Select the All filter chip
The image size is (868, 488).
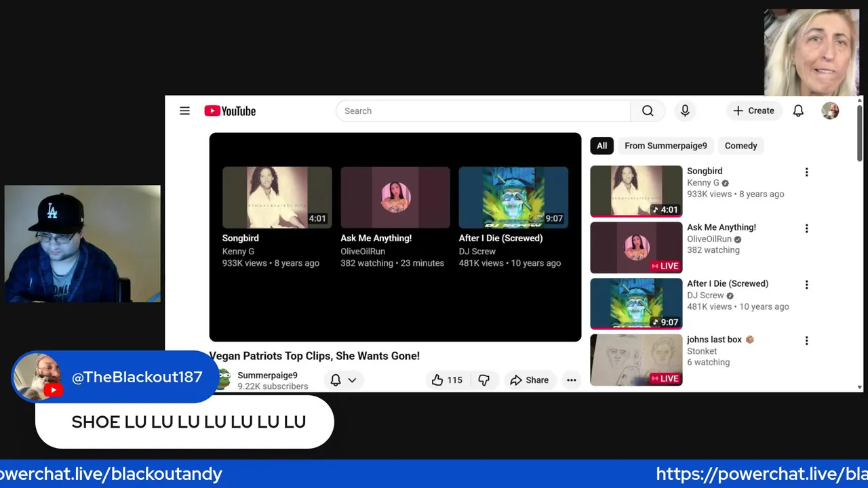(601, 146)
